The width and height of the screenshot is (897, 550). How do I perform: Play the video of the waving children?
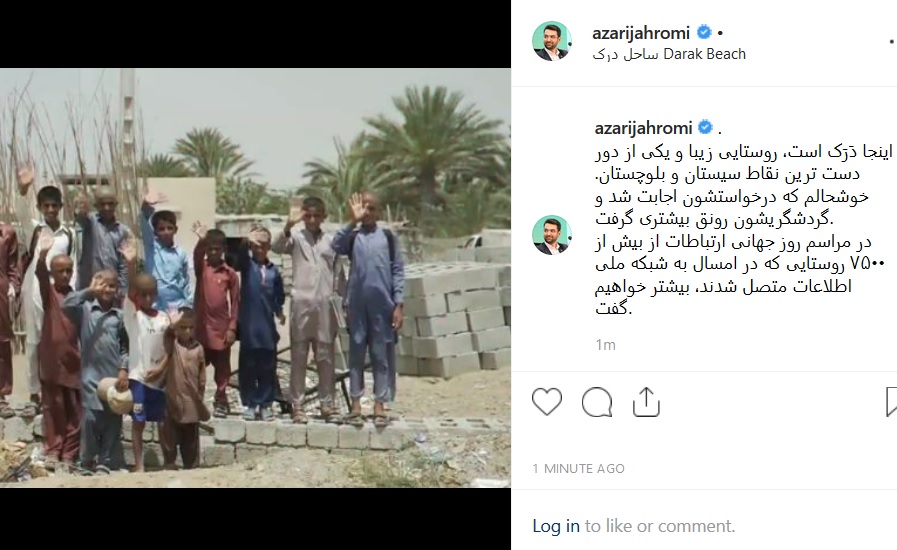point(255,278)
